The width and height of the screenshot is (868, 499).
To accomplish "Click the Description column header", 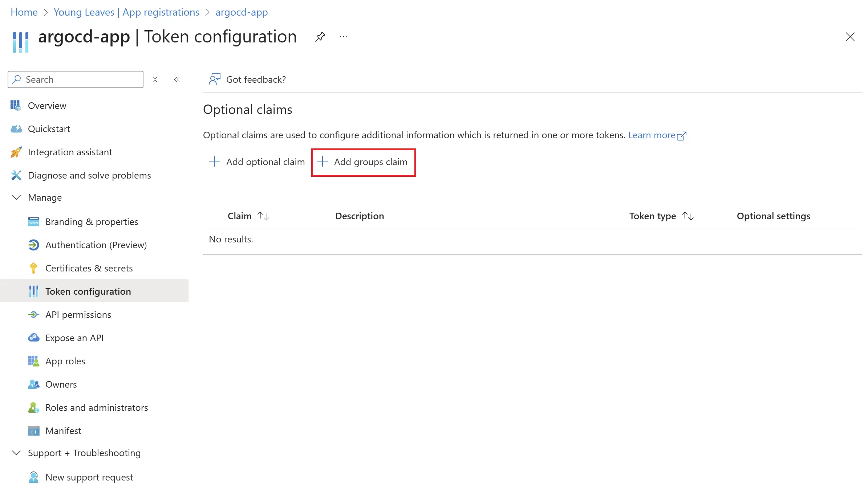I will [360, 216].
